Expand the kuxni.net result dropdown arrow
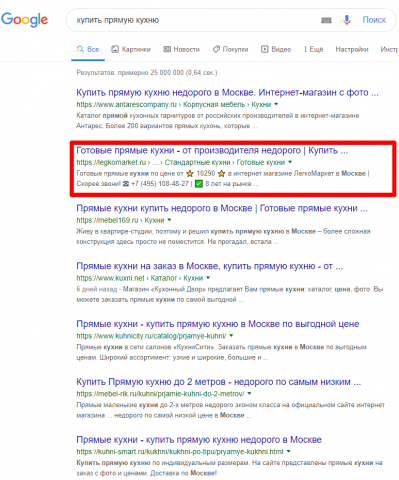Image resolution: width=399 pixels, height=480 pixels. [x=208, y=278]
